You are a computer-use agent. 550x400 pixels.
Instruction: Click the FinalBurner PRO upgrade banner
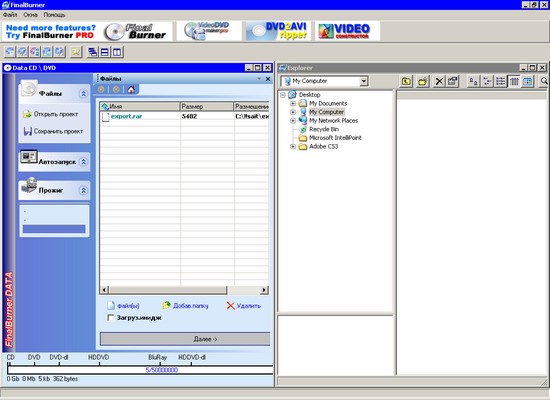[x=87, y=31]
